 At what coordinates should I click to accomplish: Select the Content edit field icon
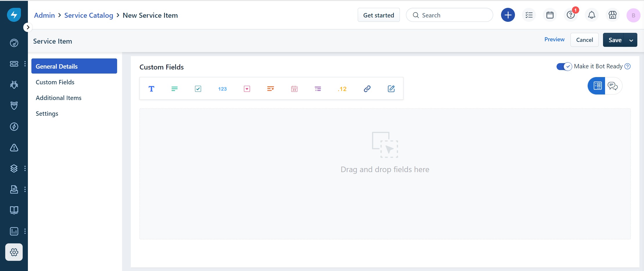click(x=391, y=89)
